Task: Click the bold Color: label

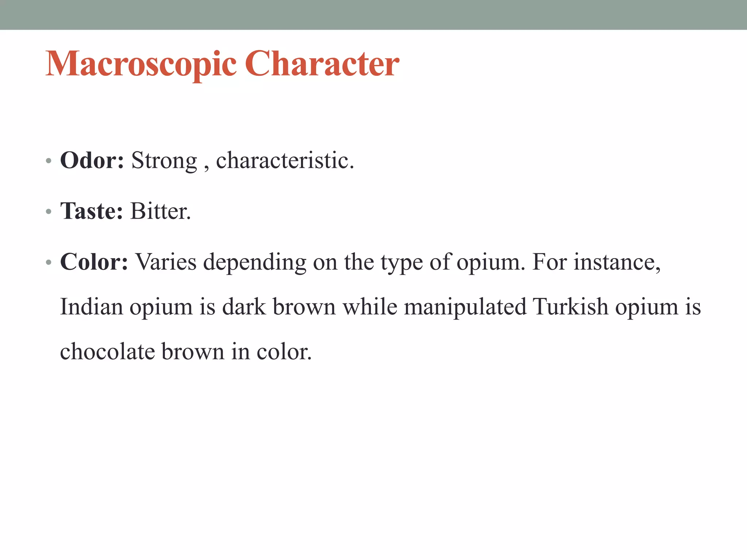Action: (x=94, y=262)
